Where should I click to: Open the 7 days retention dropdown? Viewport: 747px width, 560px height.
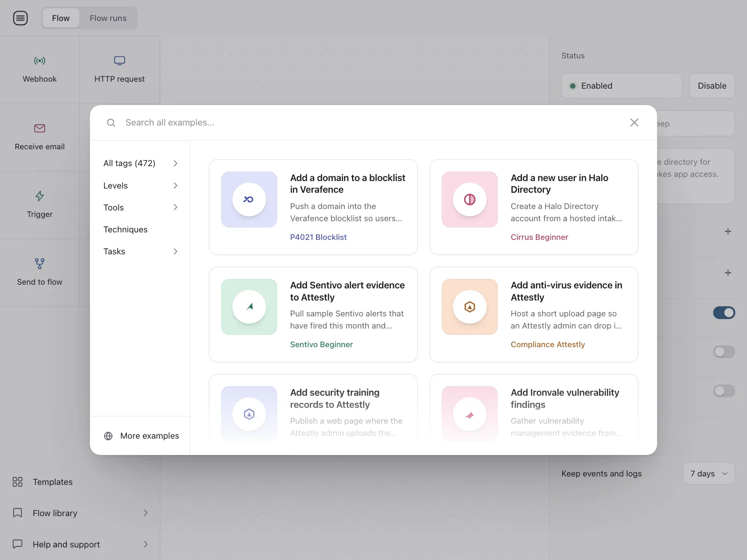click(x=709, y=474)
